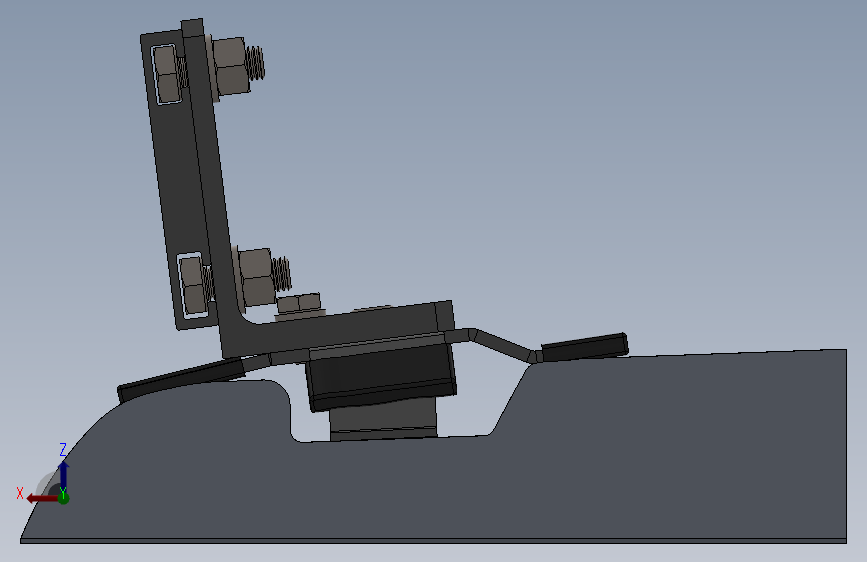Click the blue Z axis arrow of the triad

click(x=64, y=476)
